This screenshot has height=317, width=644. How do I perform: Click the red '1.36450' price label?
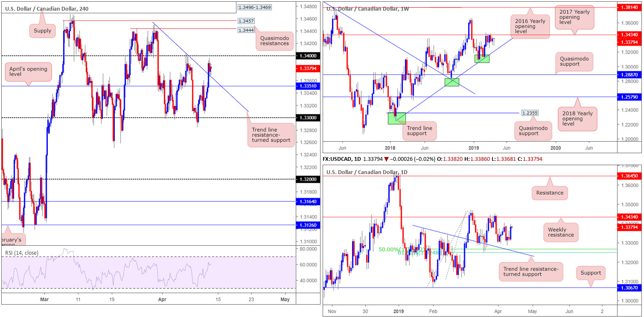[x=629, y=176]
